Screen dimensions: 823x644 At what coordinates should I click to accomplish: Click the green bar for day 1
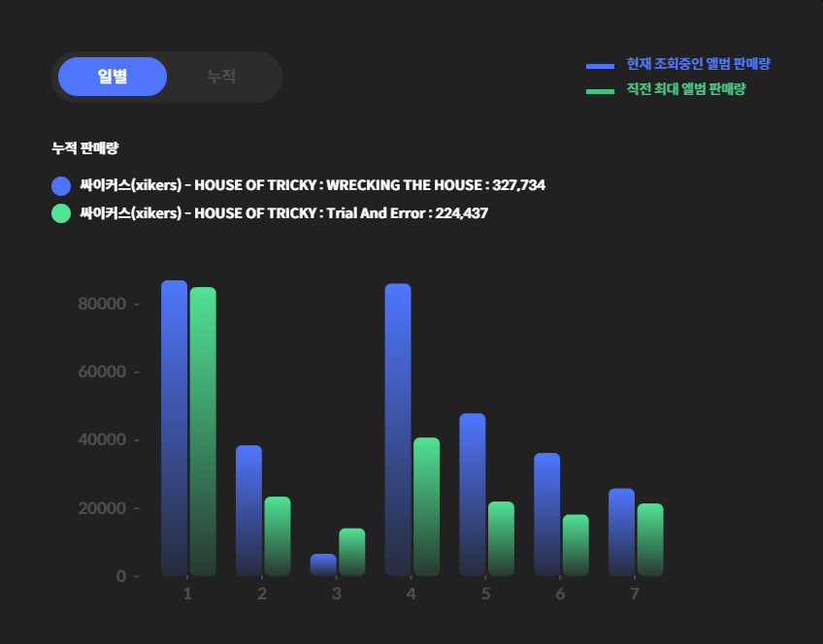203,432
